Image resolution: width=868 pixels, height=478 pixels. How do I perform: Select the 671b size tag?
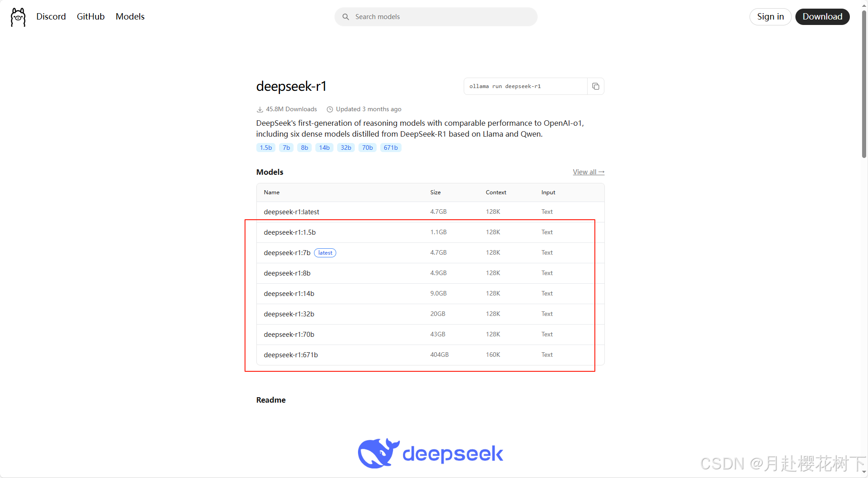[391, 148]
